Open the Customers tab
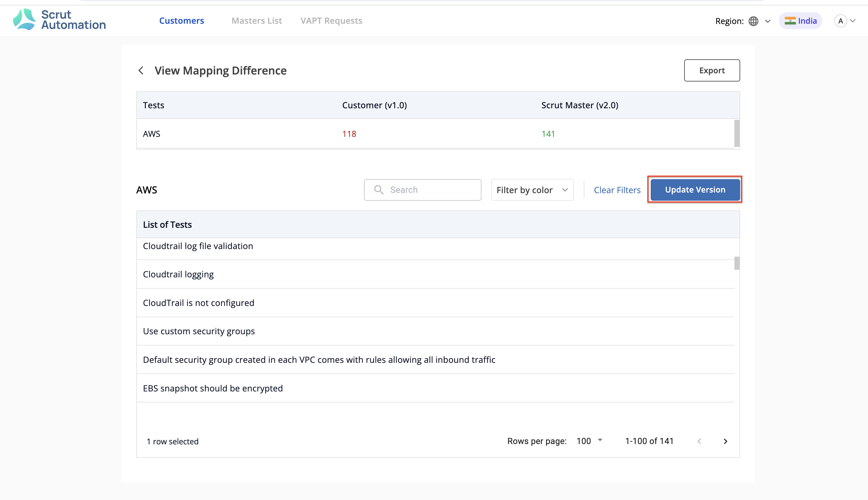Screen dimensions: 868x500 point(181,21)
